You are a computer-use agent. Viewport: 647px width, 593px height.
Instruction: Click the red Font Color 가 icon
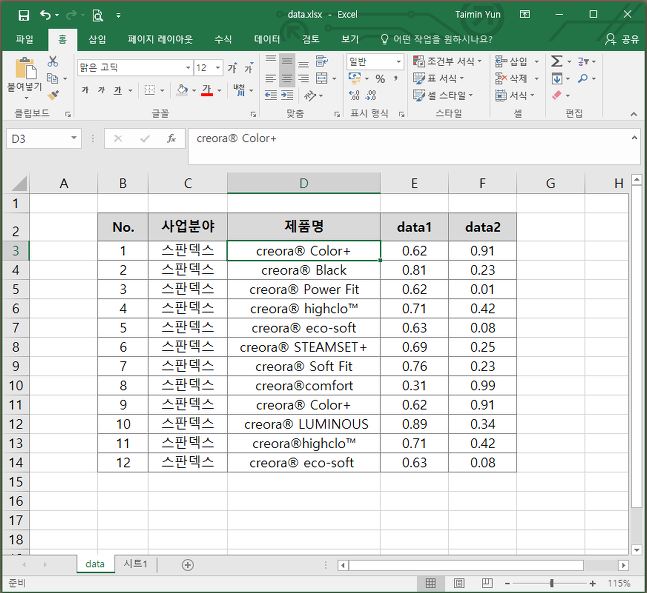207,90
